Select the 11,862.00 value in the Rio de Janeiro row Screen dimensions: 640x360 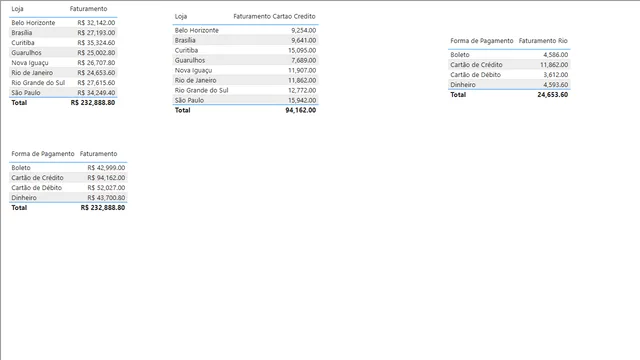[302, 80]
